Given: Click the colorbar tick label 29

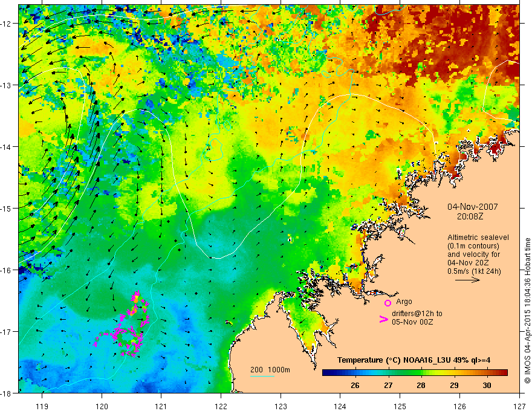Looking at the screenshot, I should click(454, 385).
